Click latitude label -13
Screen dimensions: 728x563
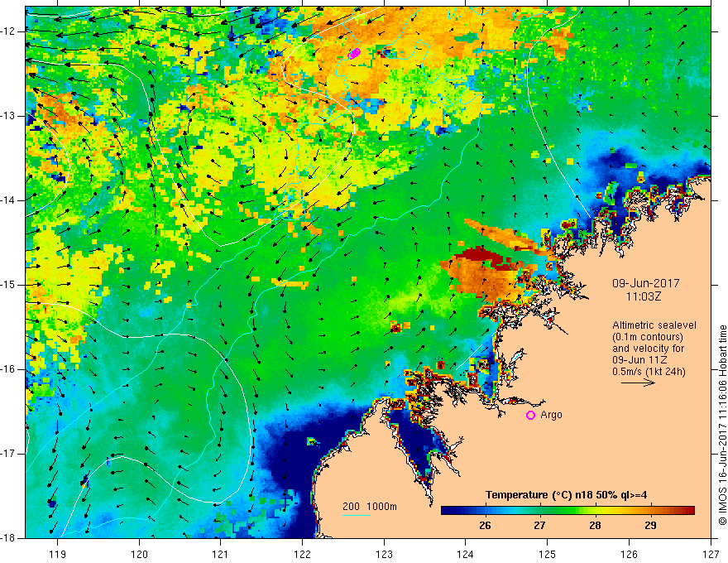tap(8, 116)
